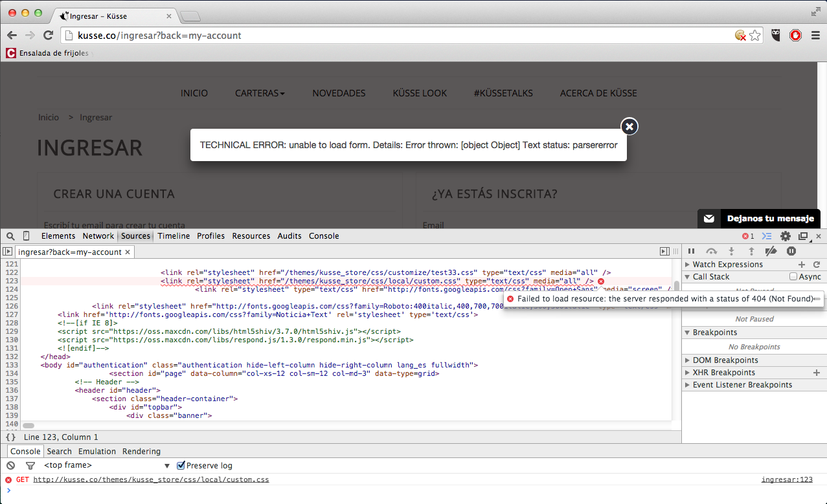Open KÜSSE LOOK page
The height and width of the screenshot is (504, 827).
pos(420,93)
